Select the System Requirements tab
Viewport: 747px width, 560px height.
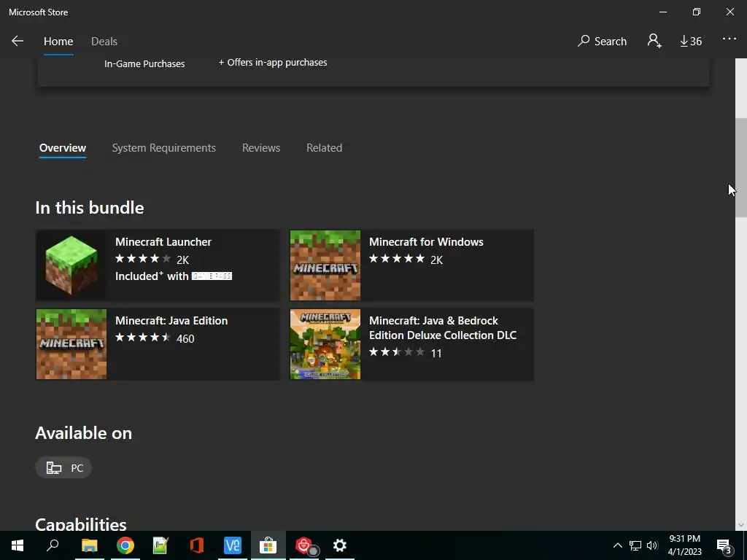(164, 148)
